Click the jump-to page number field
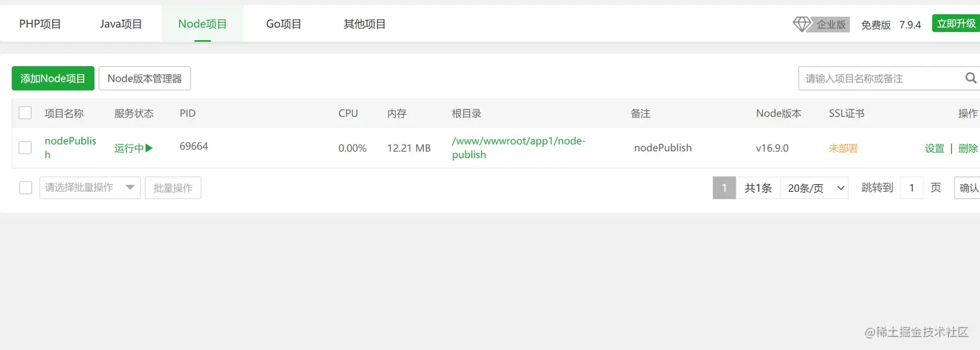 pyautogui.click(x=912, y=188)
